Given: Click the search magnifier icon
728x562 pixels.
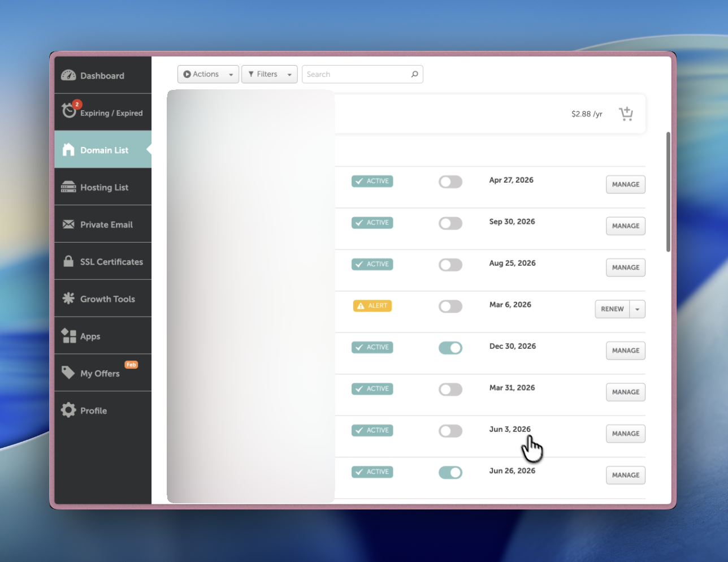Looking at the screenshot, I should point(414,74).
